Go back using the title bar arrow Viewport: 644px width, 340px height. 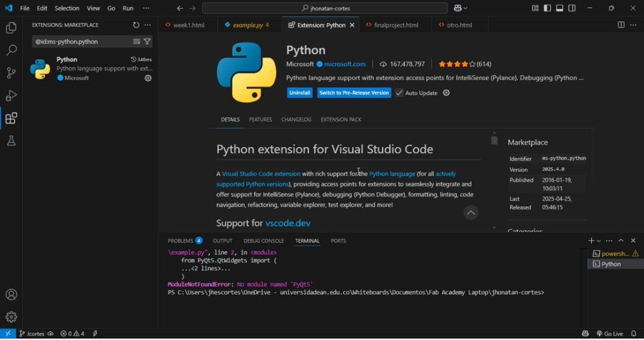point(180,8)
